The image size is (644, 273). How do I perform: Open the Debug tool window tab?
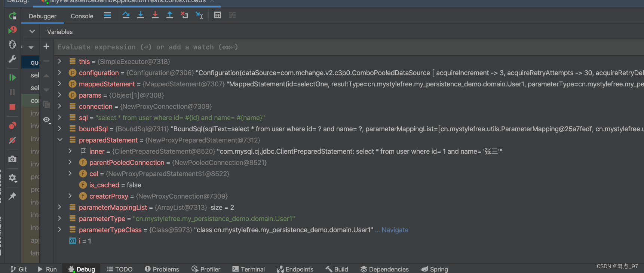click(82, 269)
